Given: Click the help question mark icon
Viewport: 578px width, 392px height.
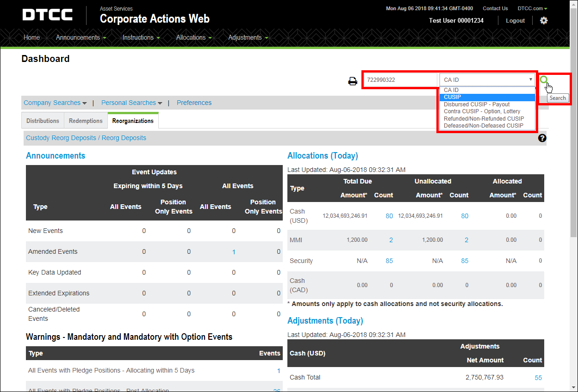Looking at the screenshot, I should click(542, 138).
